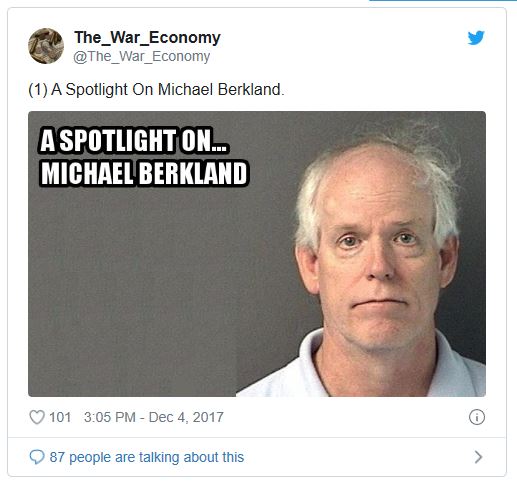The image size is (517, 484).
Task: Visit the @The_War_Economy handle link
Action: (141, 56)
